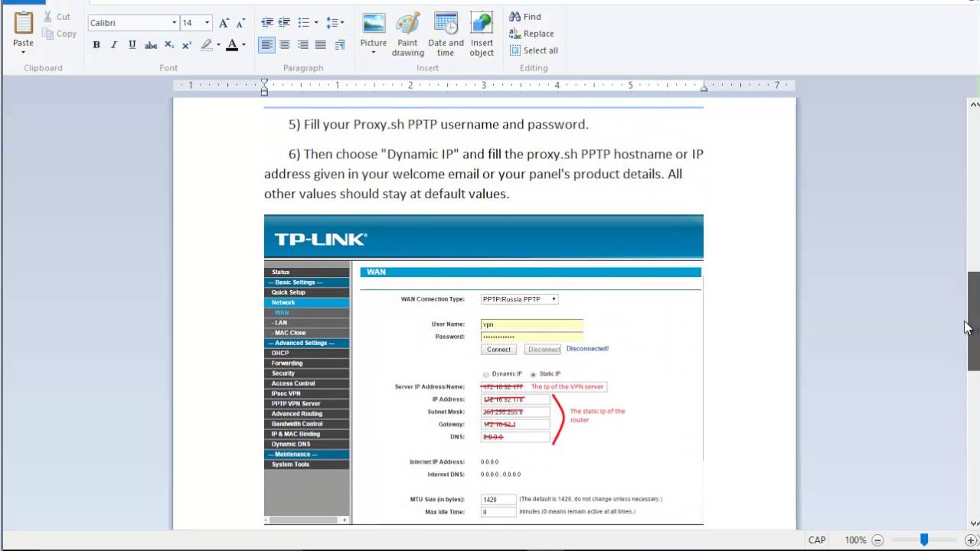Click the Copy button
The width and height of the screenshot is (980, 551).
point(59,34)
